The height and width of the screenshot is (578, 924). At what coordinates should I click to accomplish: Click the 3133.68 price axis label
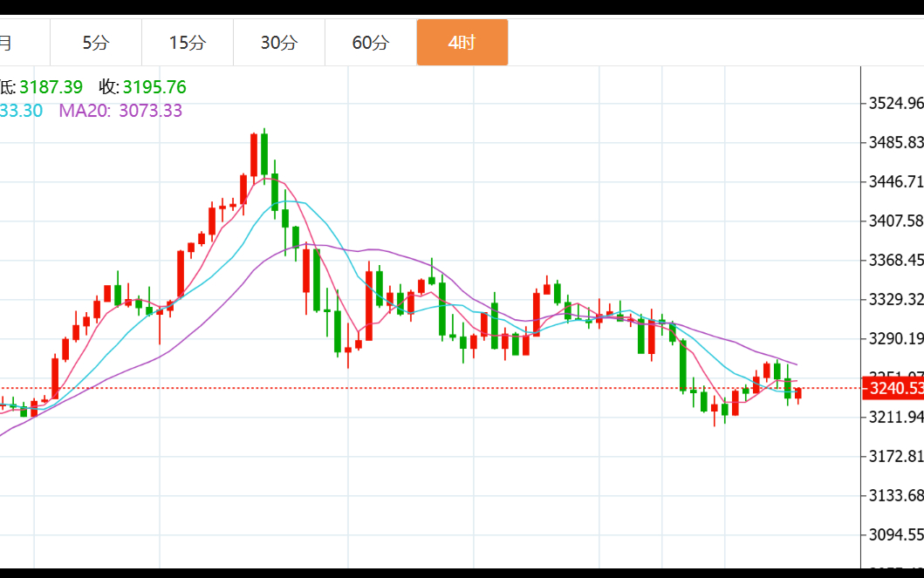pyautogui.click(x=896, y=495)
